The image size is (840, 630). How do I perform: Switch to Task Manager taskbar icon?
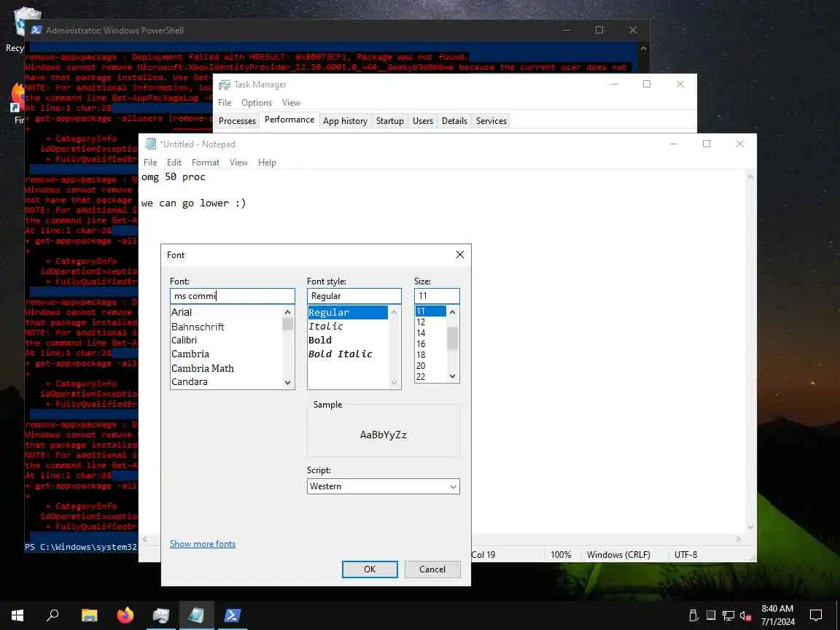(160, 615)
